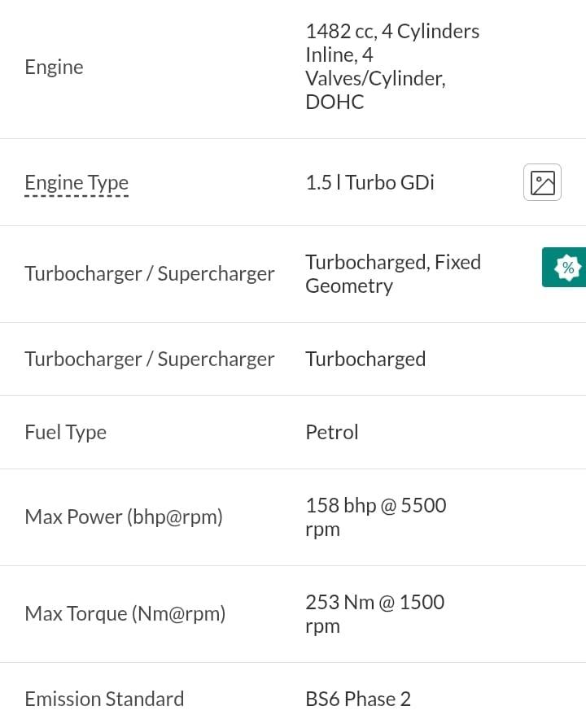Screen dimensions: 586x728
Task: Select the plain Turbocharged value
Action: (365, 359)
